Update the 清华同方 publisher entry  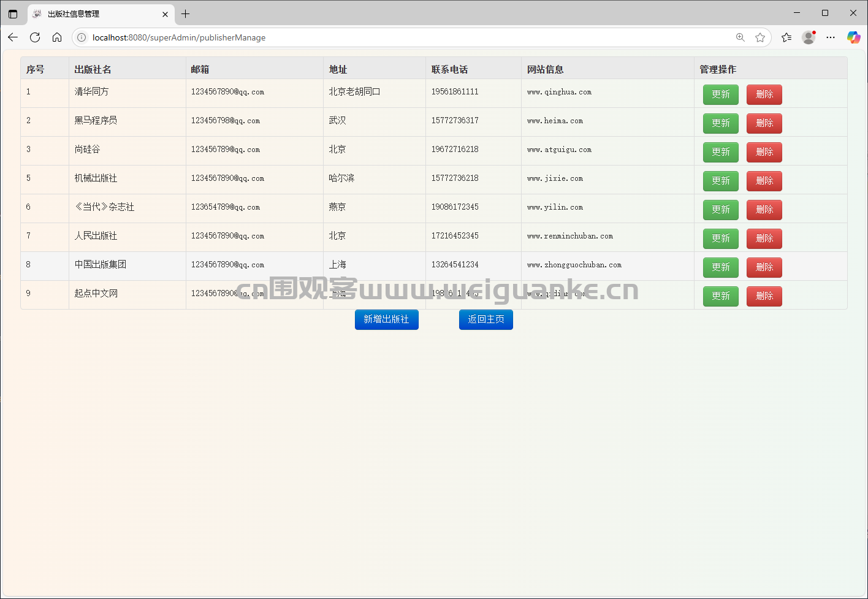click(x=720, y=94)
